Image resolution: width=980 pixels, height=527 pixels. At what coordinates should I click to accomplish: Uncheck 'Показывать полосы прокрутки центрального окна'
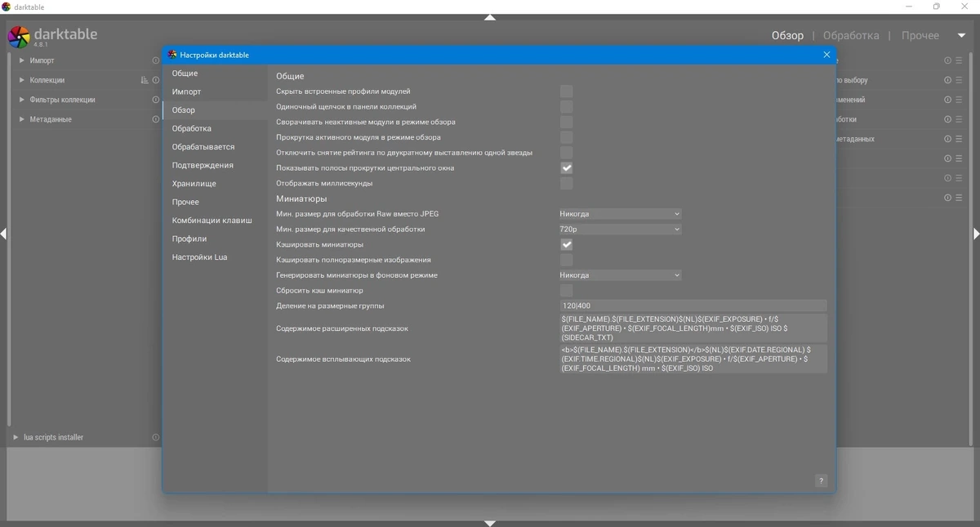click(566, 167)
